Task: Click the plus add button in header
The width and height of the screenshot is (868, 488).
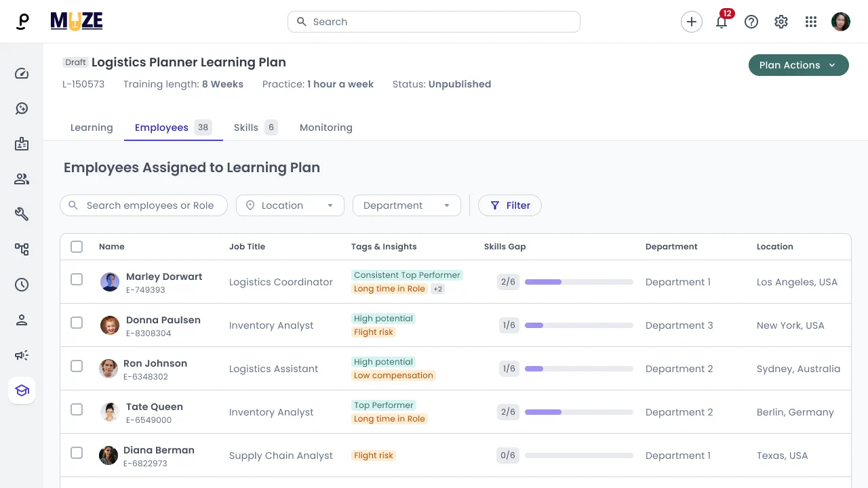Action: [x=692, y=22]
